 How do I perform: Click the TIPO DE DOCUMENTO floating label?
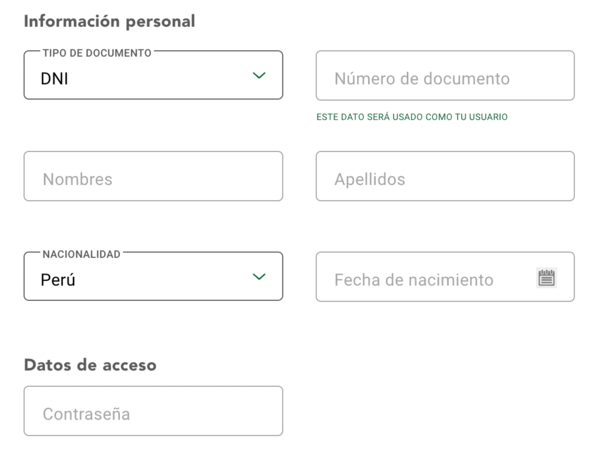point(97,52)
